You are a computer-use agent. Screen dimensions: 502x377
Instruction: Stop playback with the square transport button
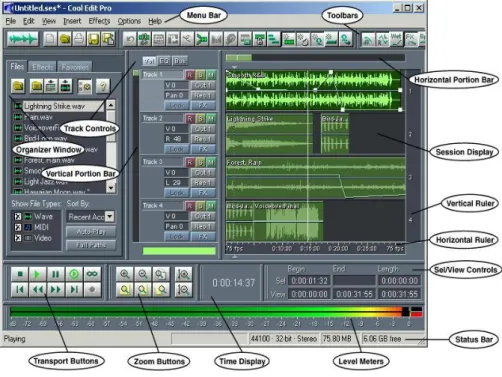point(20,274)
